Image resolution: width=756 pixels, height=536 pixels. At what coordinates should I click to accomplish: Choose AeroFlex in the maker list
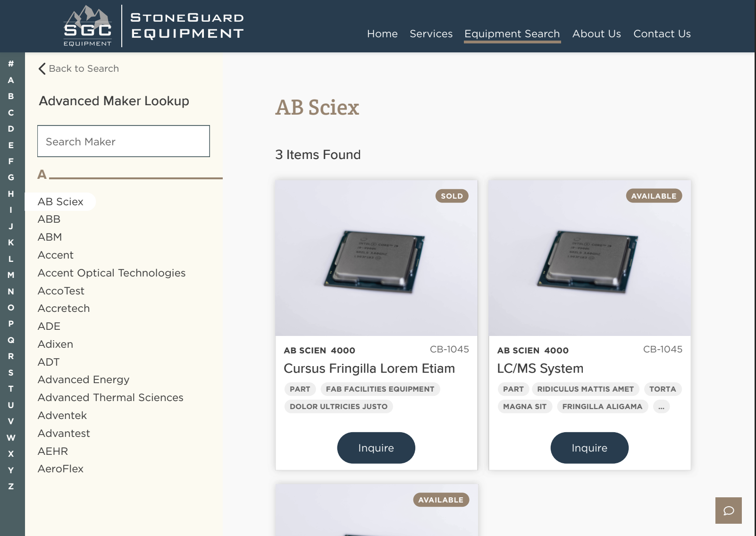pyautogui.click(x=60, y=469)
